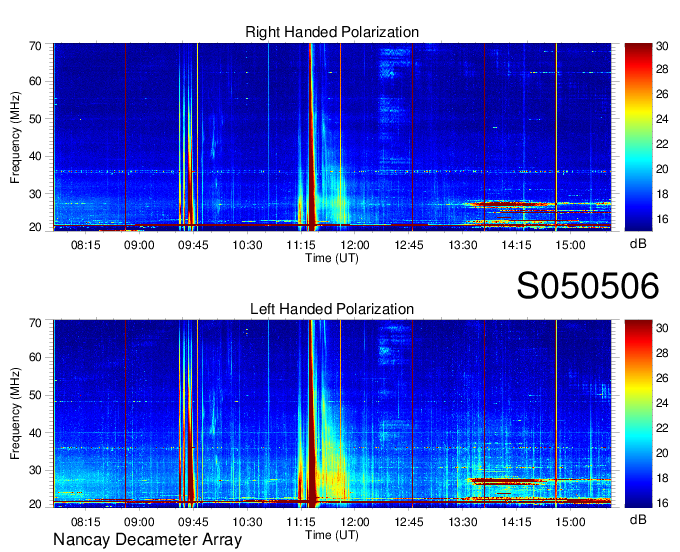The height and width of the screenshot is (552, 680).
Task: Click the 30 MHz tick label on the Left Handed plot
Action: tap(35, 470)
